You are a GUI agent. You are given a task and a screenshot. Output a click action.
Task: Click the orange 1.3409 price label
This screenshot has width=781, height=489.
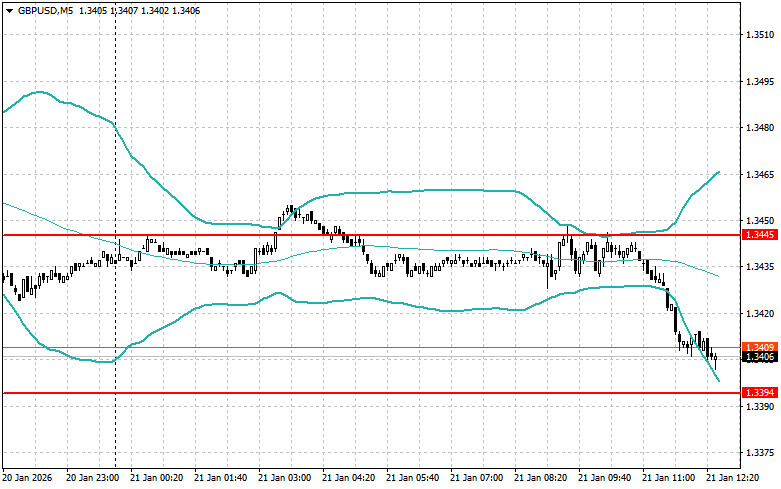[759, 347]
